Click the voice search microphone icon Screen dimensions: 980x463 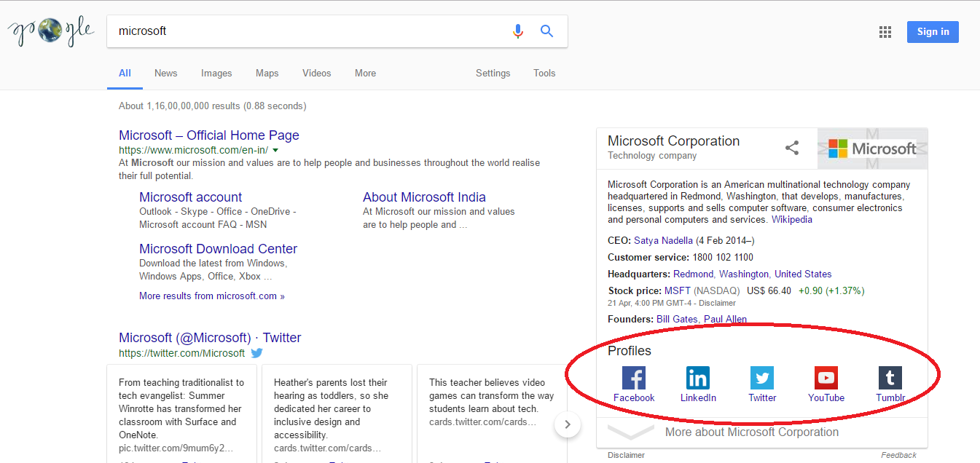pos(518,31)
